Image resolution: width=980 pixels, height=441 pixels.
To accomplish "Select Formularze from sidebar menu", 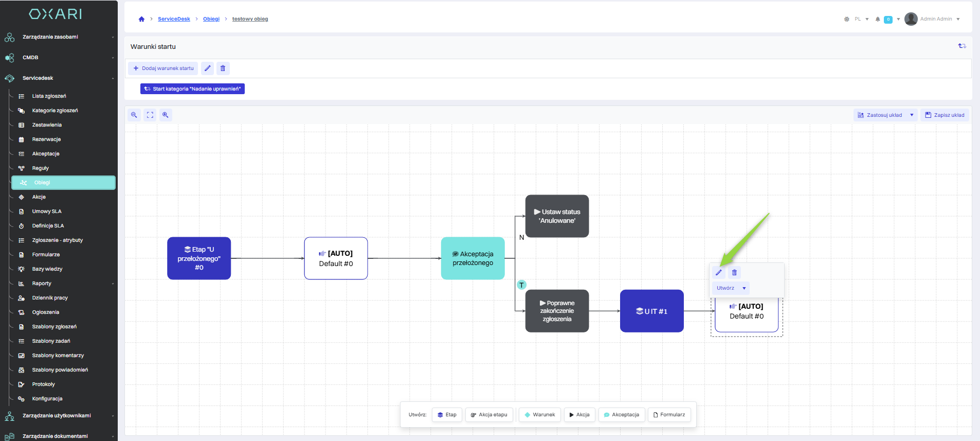I will [x=46, y=255].
